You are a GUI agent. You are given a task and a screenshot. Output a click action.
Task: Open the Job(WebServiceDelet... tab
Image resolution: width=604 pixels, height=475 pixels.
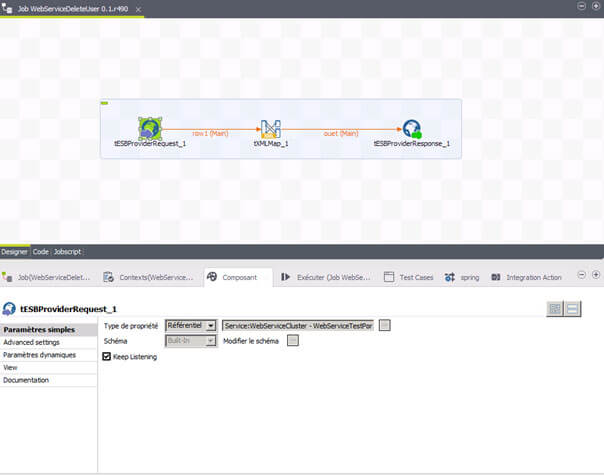pos(46,277)
